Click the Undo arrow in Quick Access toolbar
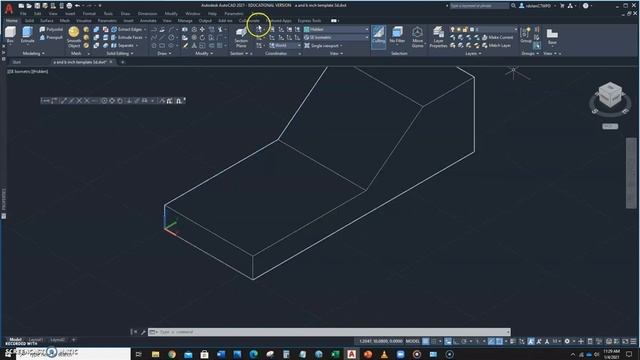The height and width of the screenshot is (360, 640). pyautogui.click(x=77, y=6)
